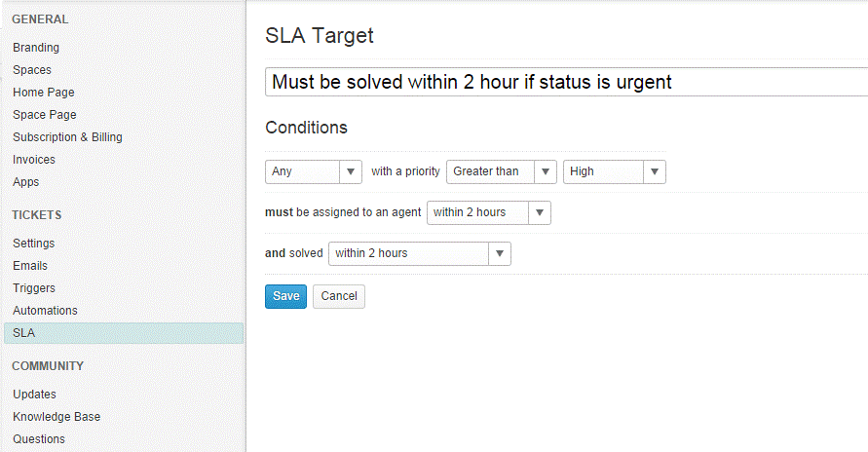The image size is (868, 452).
Task: Open Branding in the General section
Action: coord(36,48)
